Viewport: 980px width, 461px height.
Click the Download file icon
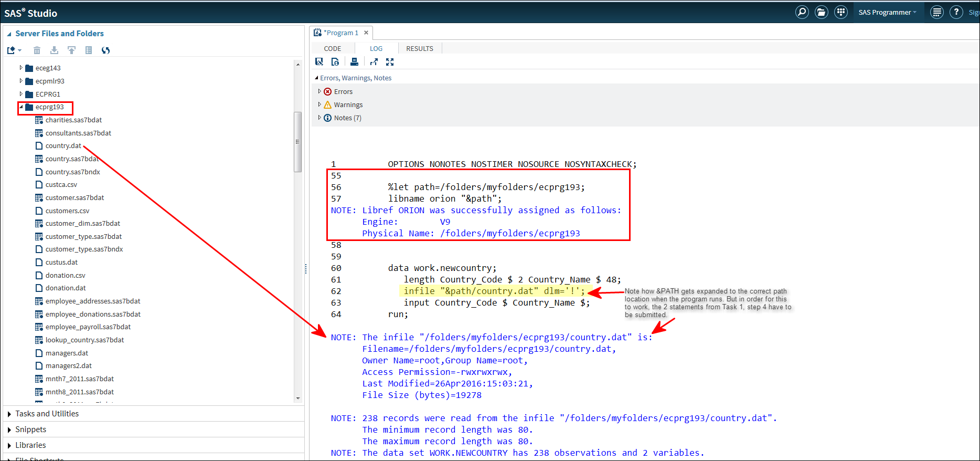[x=54, y=50]
